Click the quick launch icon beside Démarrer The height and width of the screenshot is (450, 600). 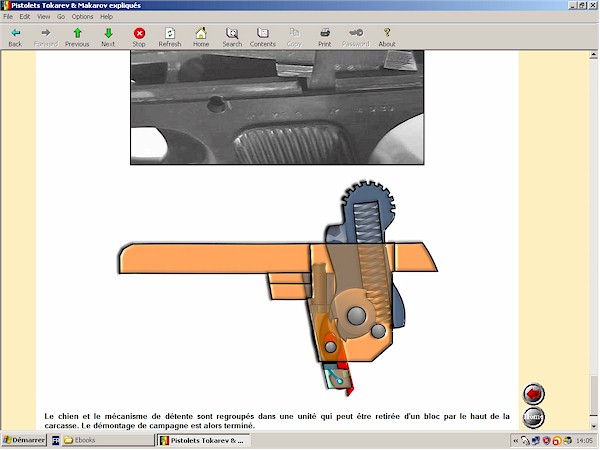[x=55, y=440]
